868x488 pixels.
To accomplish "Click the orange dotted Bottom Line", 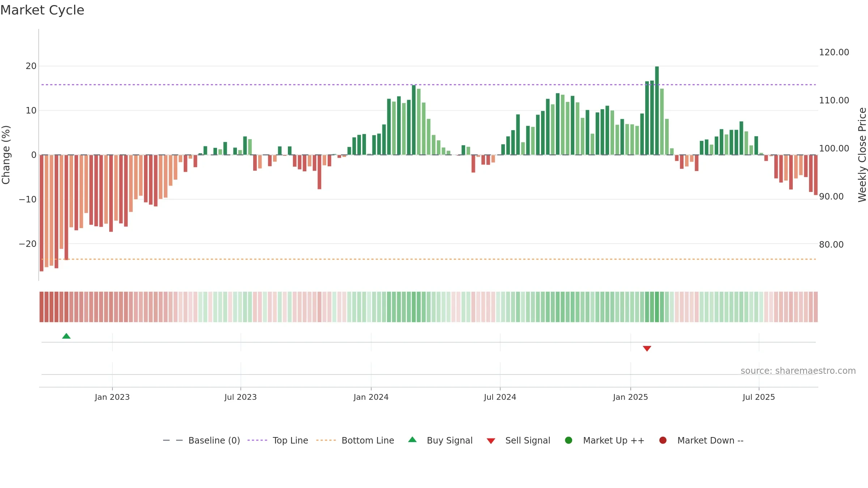I will pos(429,259).
